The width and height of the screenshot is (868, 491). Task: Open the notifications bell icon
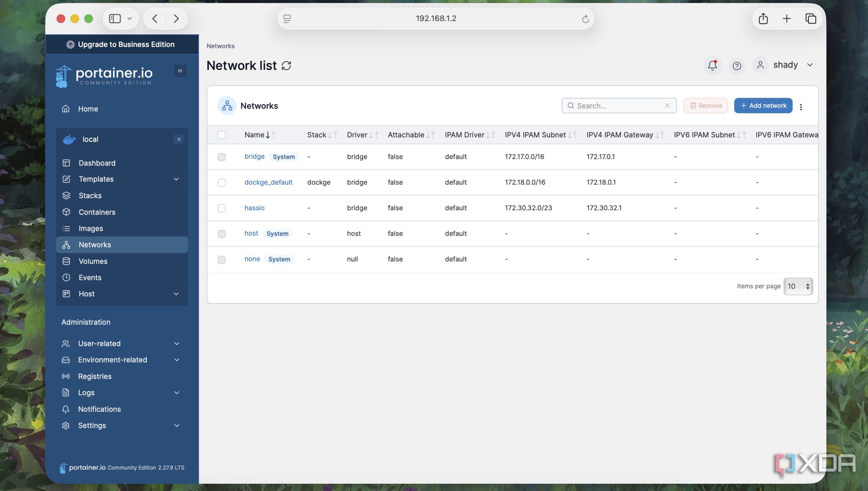(x=712, y=65)
